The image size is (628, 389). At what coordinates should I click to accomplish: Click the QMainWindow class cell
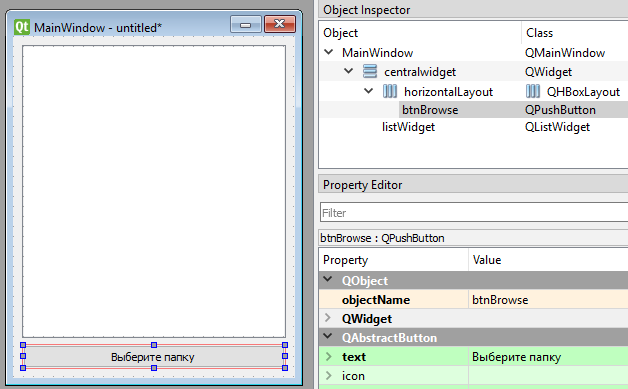(565, 52)
